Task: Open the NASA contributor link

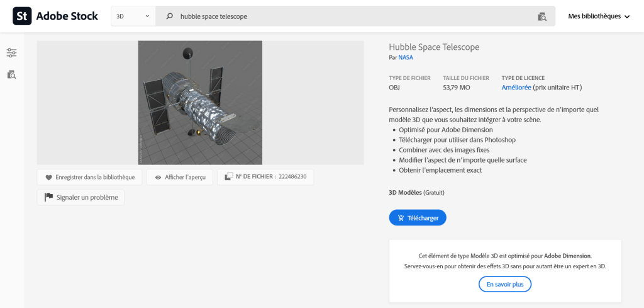Action: click(x=405, y=57)
